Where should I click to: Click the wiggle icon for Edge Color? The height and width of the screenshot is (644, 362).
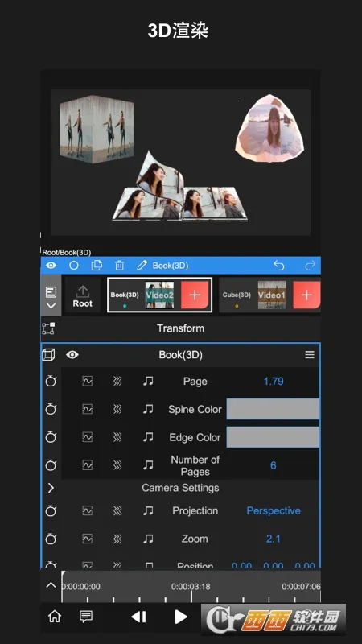[x=117, y=437]
